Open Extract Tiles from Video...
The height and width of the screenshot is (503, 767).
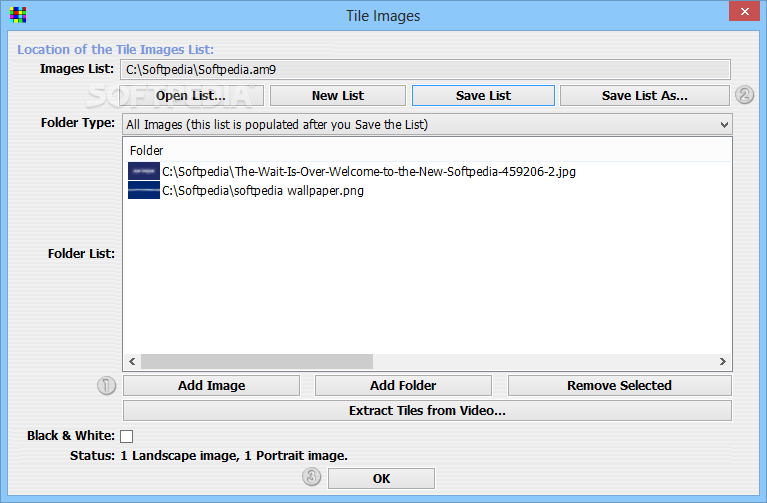pos(427,411)
